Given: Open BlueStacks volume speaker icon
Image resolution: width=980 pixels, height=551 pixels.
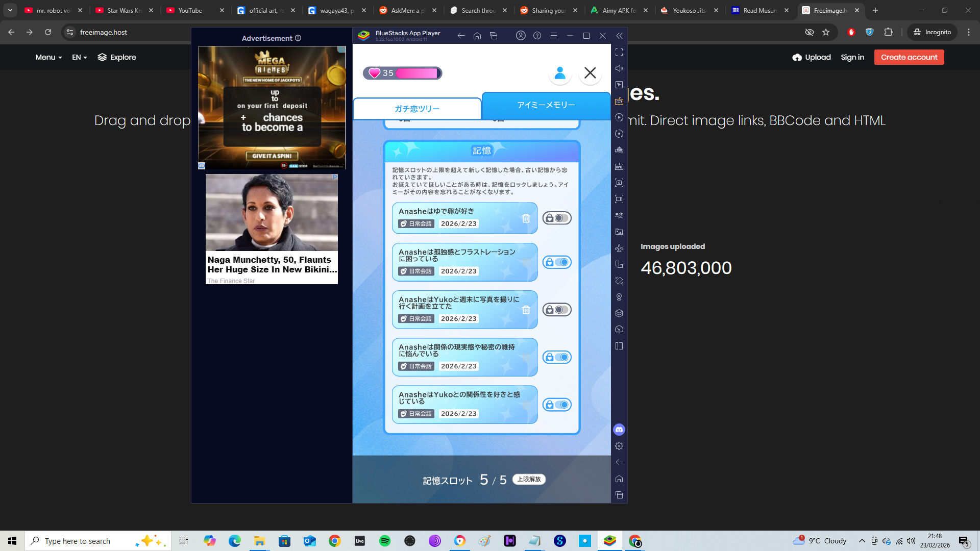Looking at the screenshot, I should [619, 68].
